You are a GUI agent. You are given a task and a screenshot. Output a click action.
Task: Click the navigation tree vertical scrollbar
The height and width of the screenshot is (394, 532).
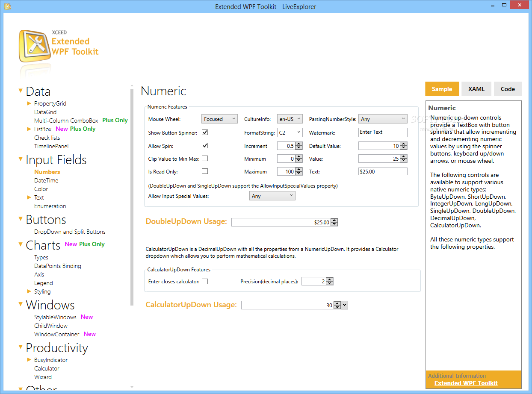point(132,197)
